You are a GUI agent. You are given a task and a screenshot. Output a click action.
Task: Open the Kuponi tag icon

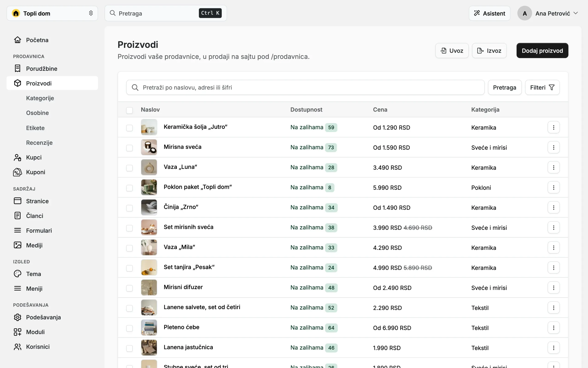point(17,172)
